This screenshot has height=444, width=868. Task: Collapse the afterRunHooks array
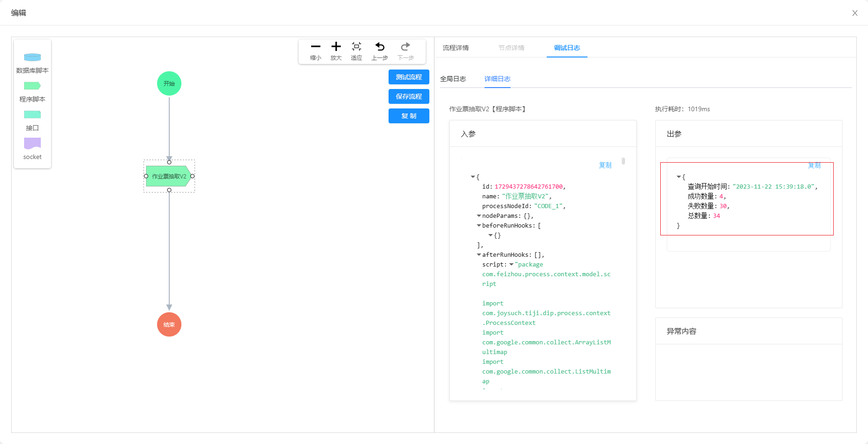[x=479, y=255]
